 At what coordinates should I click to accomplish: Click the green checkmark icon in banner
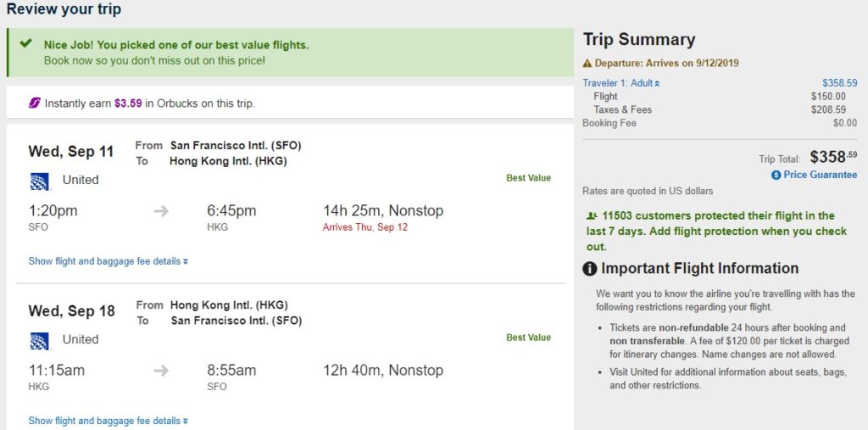[x=26, y=43]
